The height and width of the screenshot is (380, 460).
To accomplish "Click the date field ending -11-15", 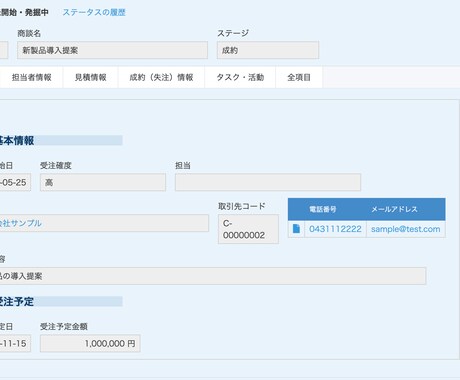I will (x=15, y=343).
